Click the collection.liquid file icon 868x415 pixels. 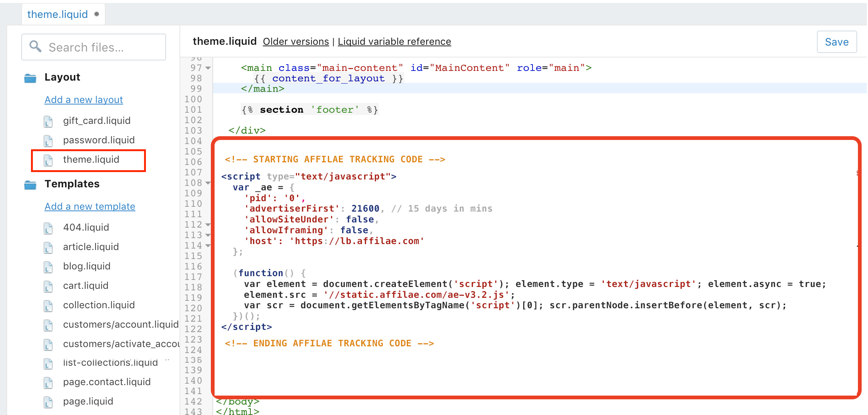pos(48,305)
